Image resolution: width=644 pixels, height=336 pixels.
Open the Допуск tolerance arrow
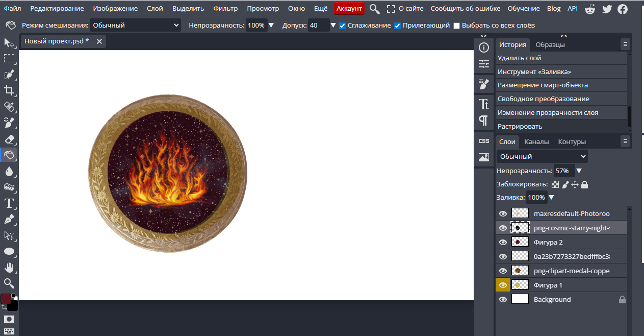coord(333,26)
